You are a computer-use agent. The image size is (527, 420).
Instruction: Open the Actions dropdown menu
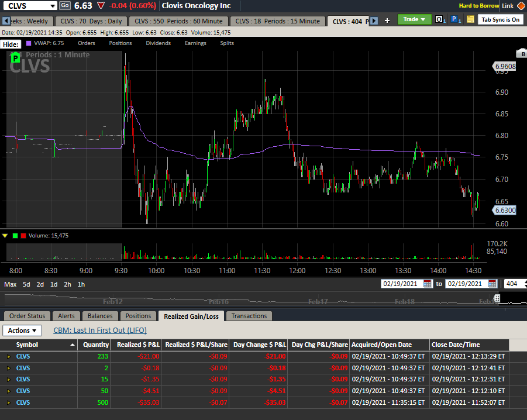pyautogui.click(x=23, y=331)
